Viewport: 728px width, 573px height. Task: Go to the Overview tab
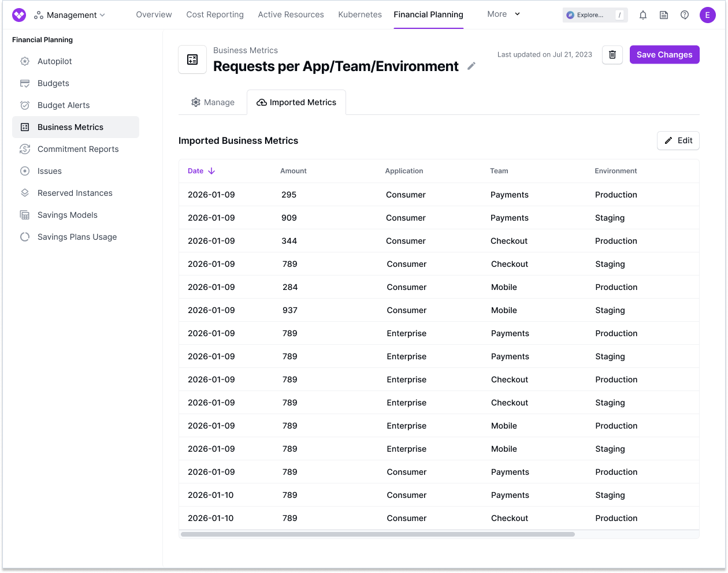pyautogui.click(x=154, y=14)
